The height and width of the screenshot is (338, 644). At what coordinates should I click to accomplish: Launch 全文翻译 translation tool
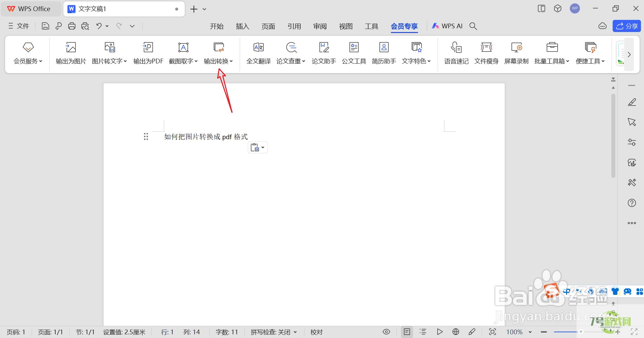click(259, 54)
